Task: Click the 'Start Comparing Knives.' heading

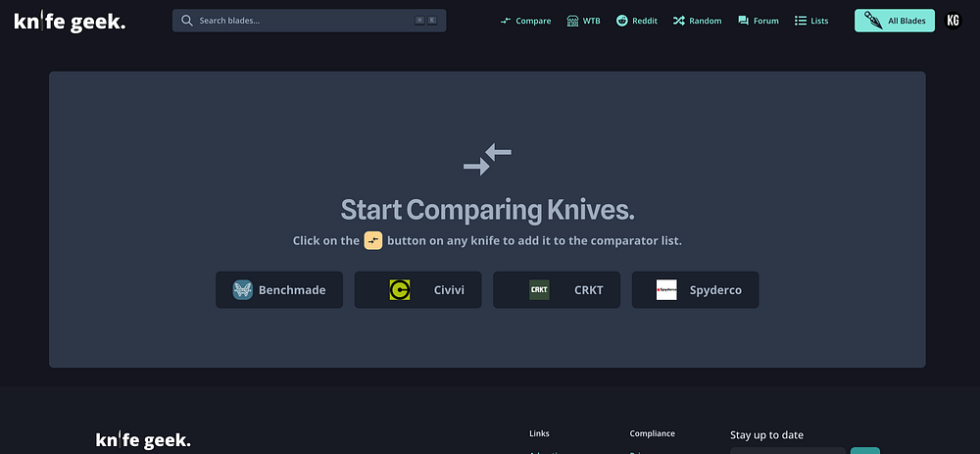Action: tap(487, 210)
